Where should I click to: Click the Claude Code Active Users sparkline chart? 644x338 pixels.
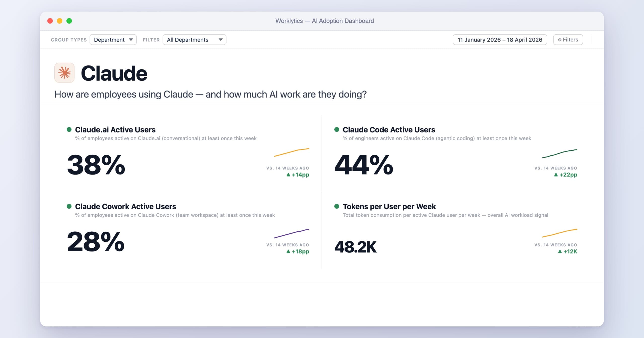[559, 154]
